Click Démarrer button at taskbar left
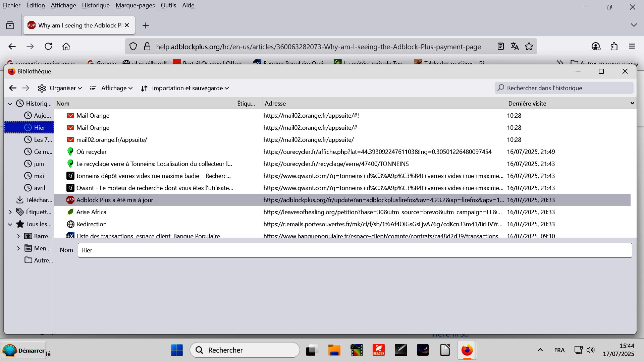Image resolution: width=644 pixels, height=362 pixels. coord(23,350)
